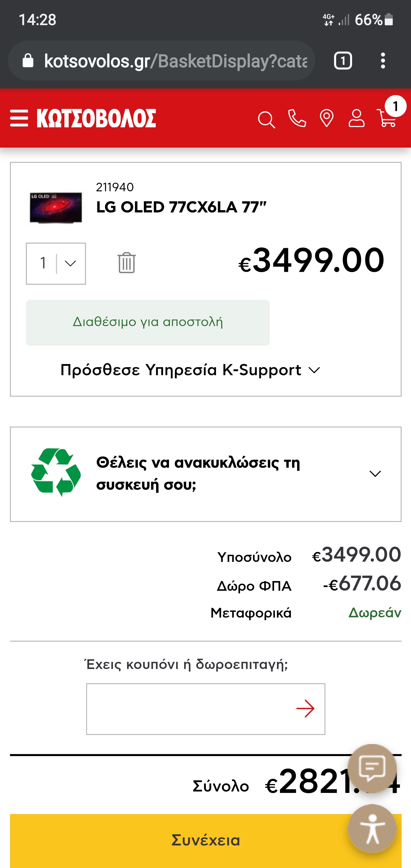Open the store locator pin icon
Viewport: 411px width, 868px height.
click(327, 118)
